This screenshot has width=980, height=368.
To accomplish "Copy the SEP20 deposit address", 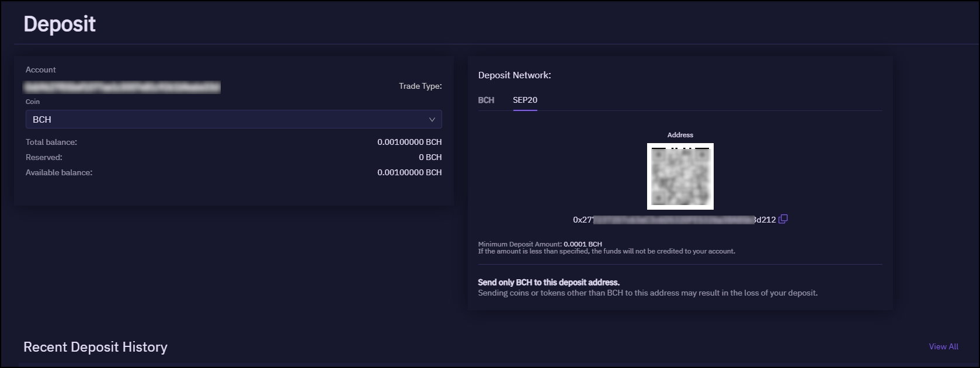I will (x=783, y=219).
